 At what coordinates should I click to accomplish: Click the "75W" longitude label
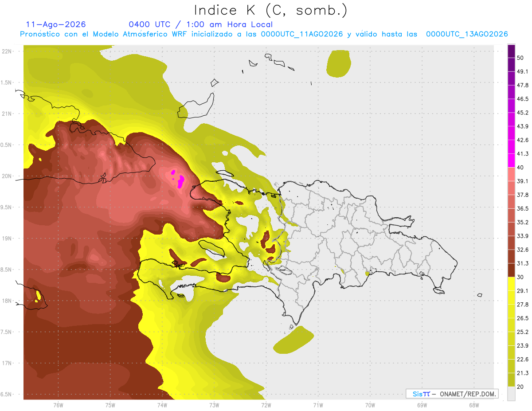(110, 405)
